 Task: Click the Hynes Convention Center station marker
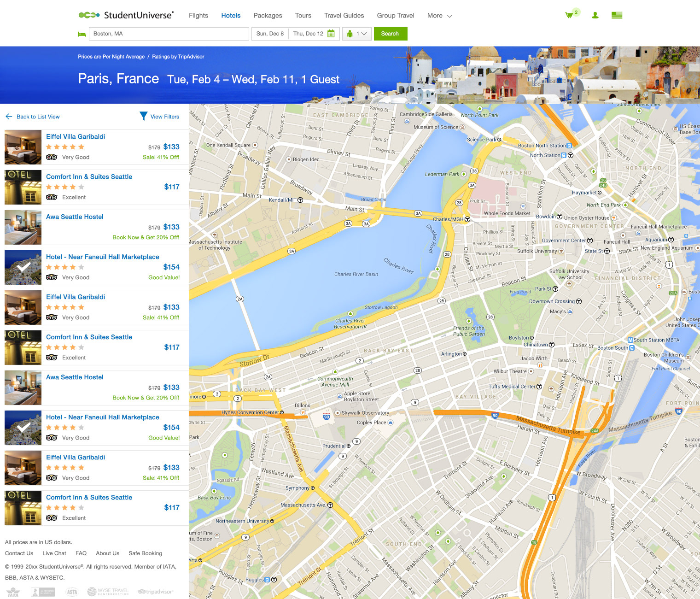point(282,412)
